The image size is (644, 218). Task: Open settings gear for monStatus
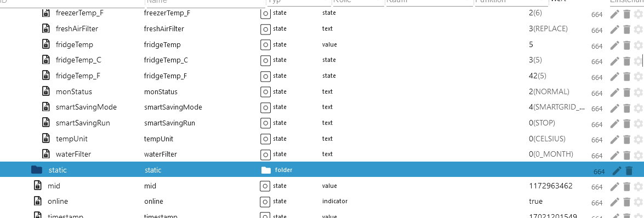[x=638, y=93]
